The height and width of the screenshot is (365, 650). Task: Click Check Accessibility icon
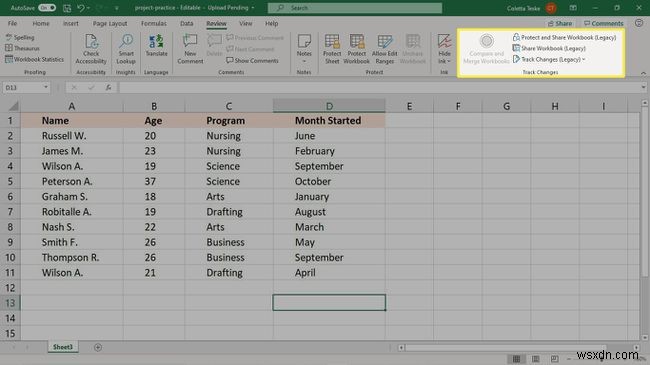pyautogui.click(x=91, y=41)
